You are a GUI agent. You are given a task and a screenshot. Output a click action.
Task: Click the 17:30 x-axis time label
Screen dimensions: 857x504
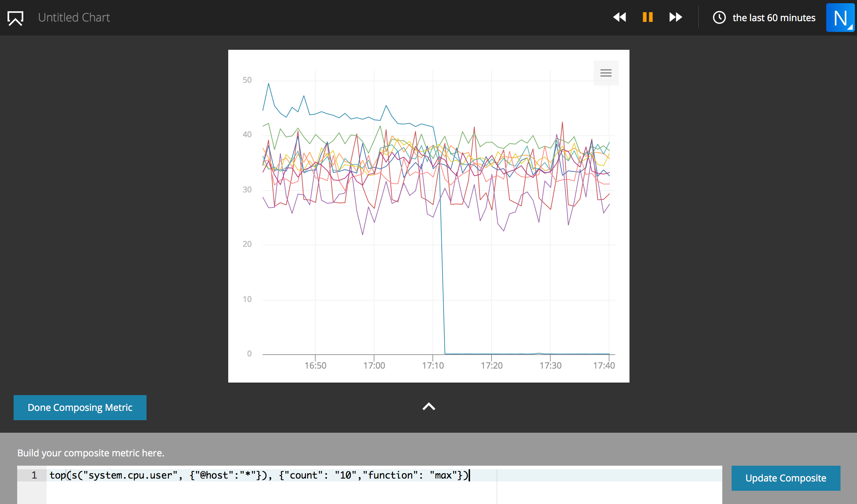[550, 365]
